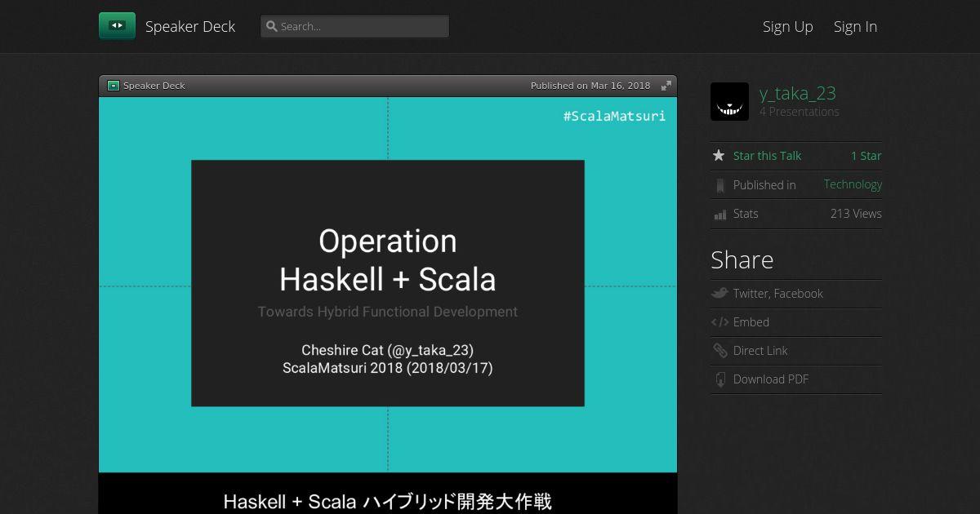Open the Sign In page
Viewport: 980px width, 514px height.
[855, 26]
